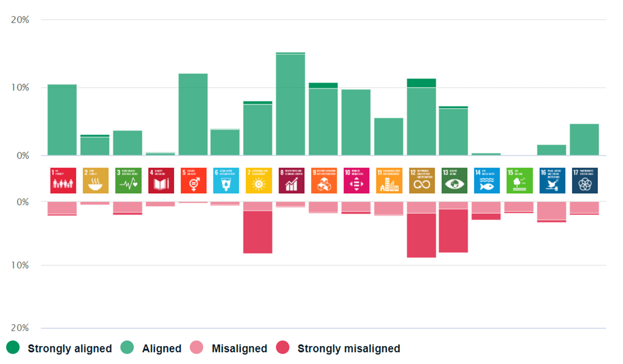Click the SDG 8 Decent Work icon
623x364 pixels.
pyautogui.click(x=291, y=180)
